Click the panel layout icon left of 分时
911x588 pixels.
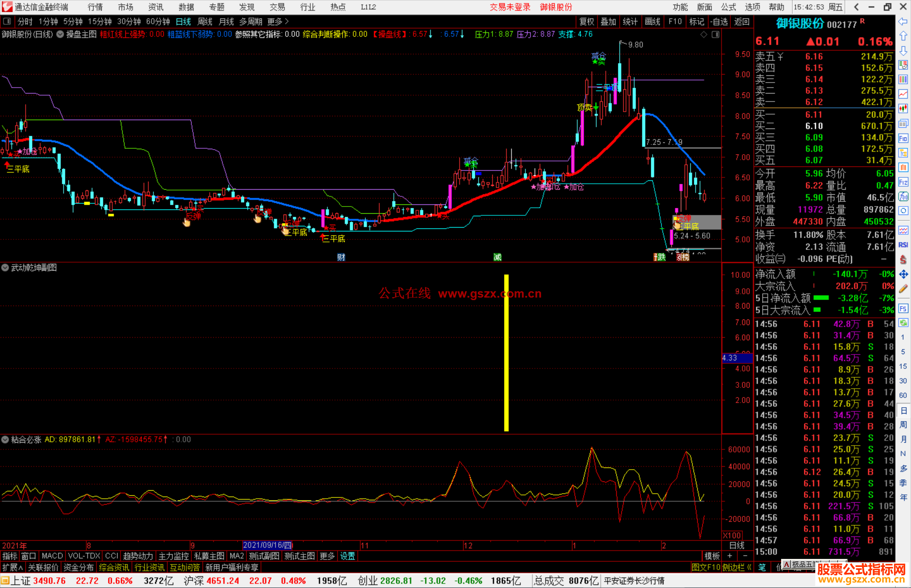click(7, 21)
